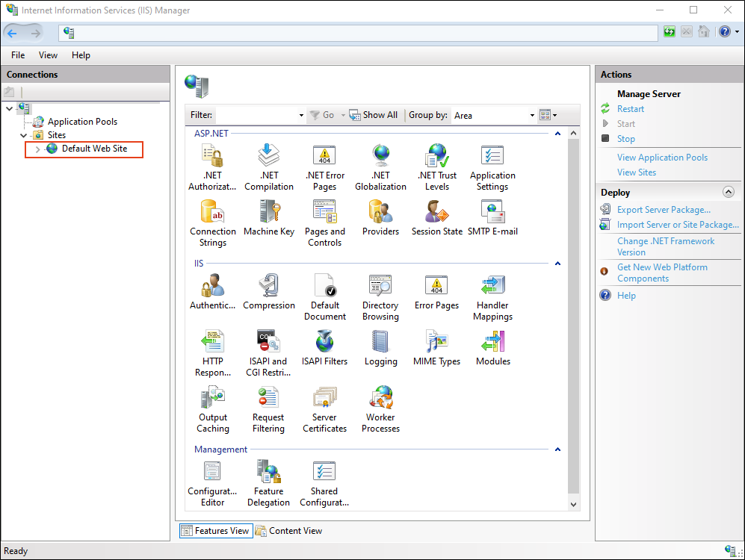Open HTTP Response Headers feature
Screen dimensions: 745x560
[212, 354]
